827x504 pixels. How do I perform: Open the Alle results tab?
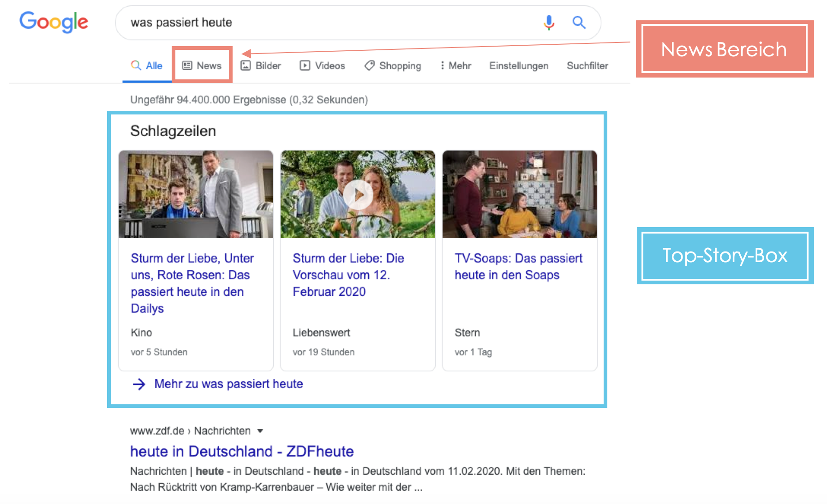(x=147, y=66)
